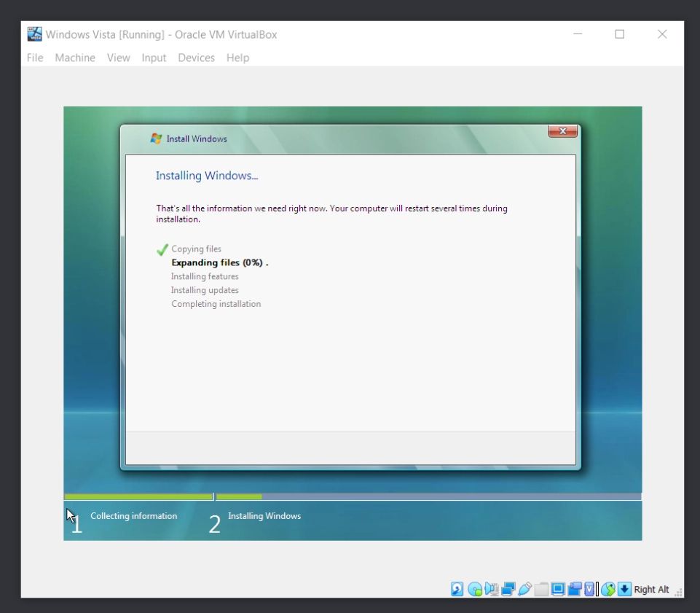Click the Installing Windows progress bar segment
Screen dimensions: 700x613
[x=428, y=496]
